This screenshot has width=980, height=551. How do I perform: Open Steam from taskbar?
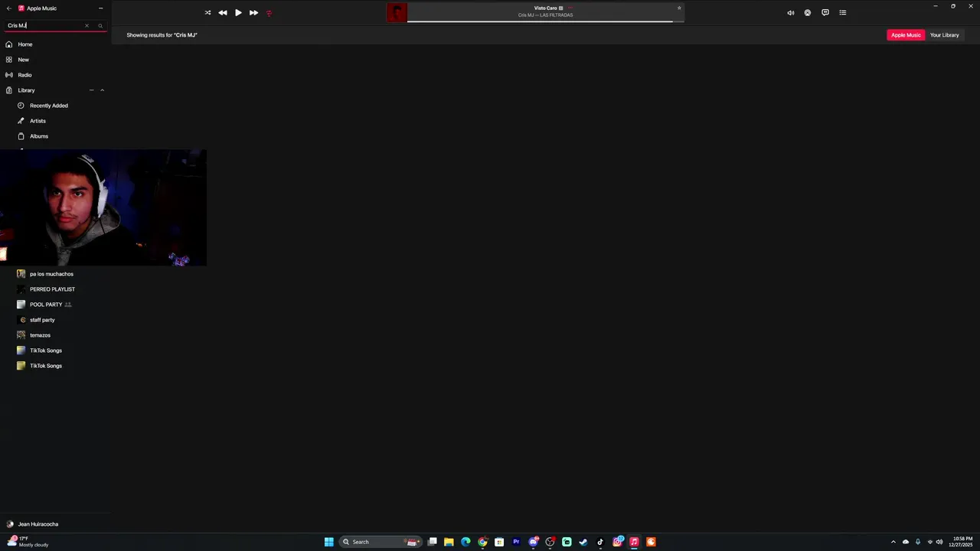pos(583,542)
